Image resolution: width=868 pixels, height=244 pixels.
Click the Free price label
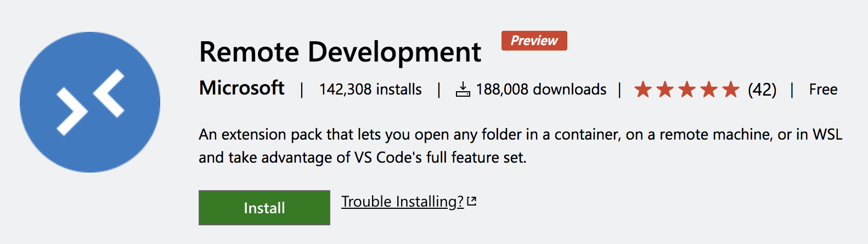pos(823,89)
